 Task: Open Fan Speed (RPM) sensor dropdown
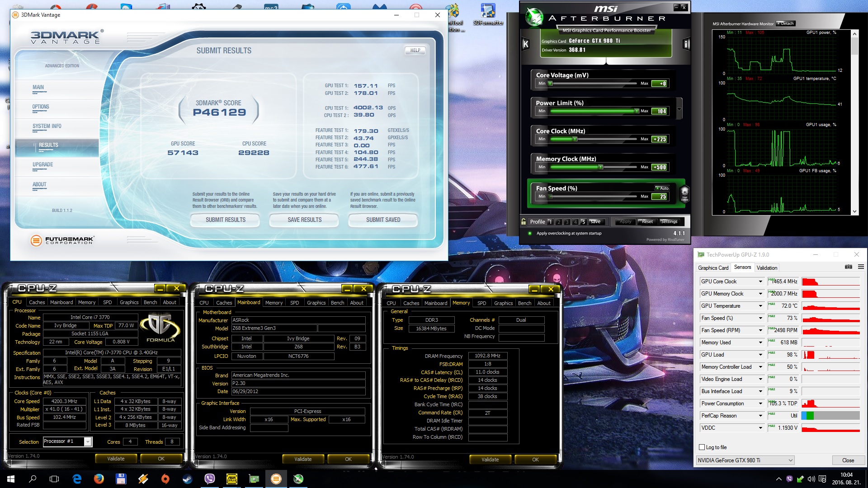pyautogui.click(x=760, y=330)
